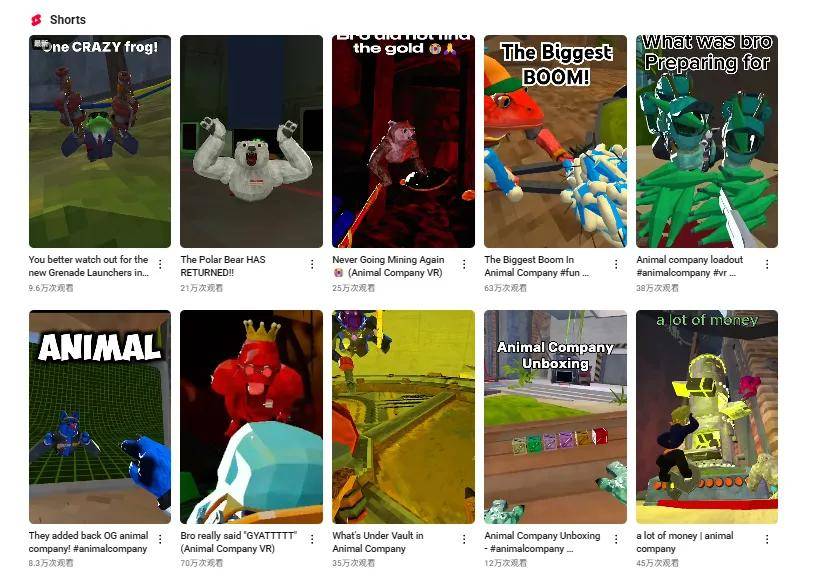
Task: Click the title The Biggest Boom In Animal Company
Action: pos(537,266)
